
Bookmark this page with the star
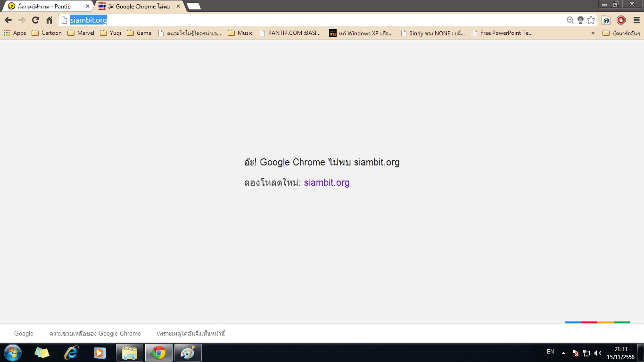[591, 20]
